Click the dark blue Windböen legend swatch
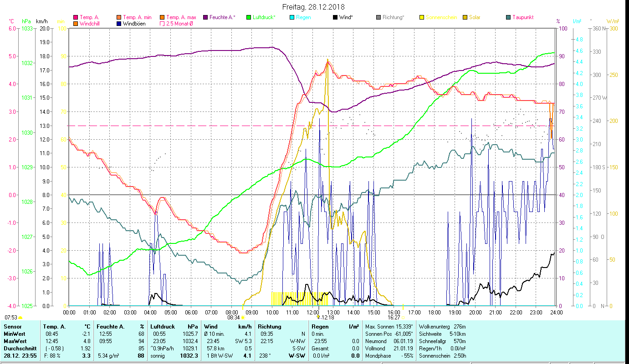 [x=119, y=24]
